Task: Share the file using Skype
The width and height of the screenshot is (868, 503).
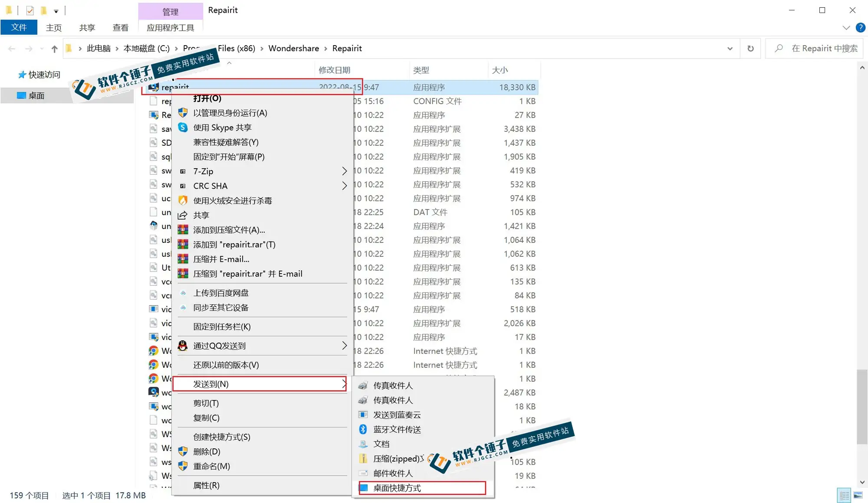Action: tap(222, 127)
